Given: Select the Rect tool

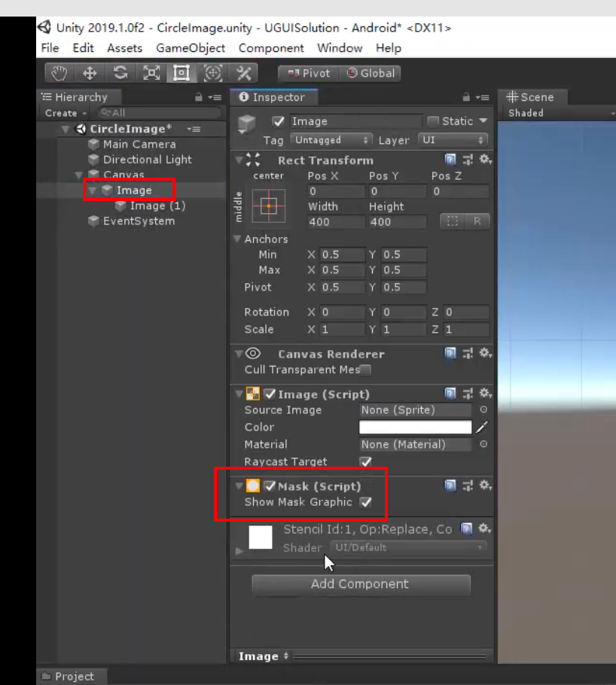Looking at the screenshot, I should tap(181, 73).
